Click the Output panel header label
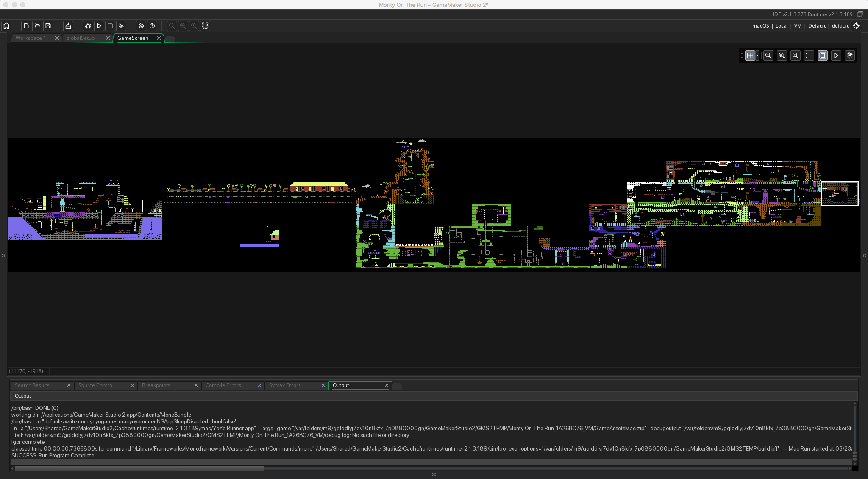This screenshot has height=479, width=868. coord(23,396)
